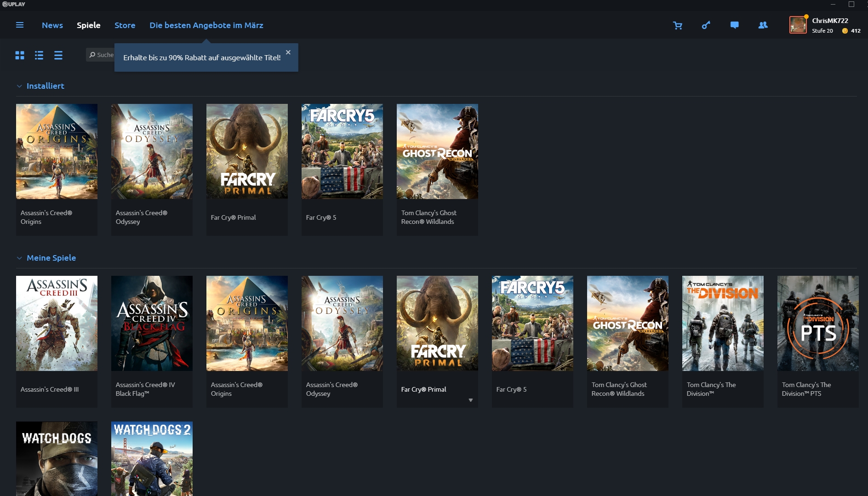868x496 pixels.
Task: Switch to detailed list view
Action: coord(39,55)
